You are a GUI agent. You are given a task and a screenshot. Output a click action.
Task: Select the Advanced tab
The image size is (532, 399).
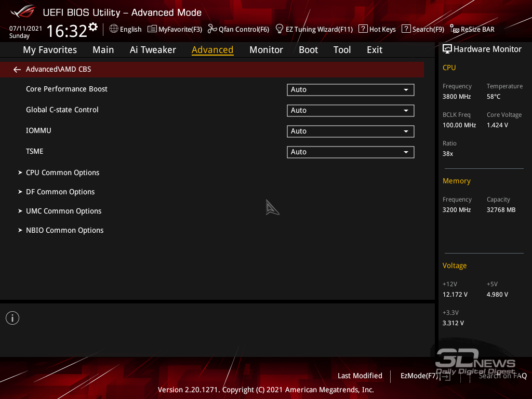(x=212, y=50)
